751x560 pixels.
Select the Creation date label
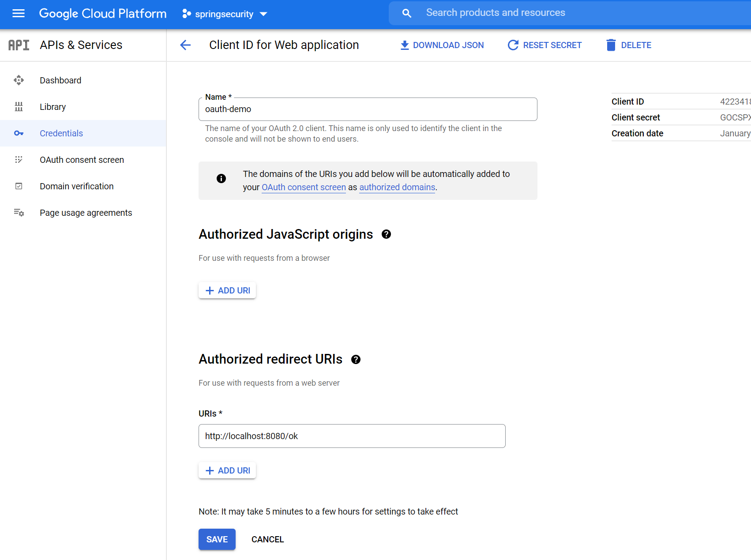coord(637,133)
